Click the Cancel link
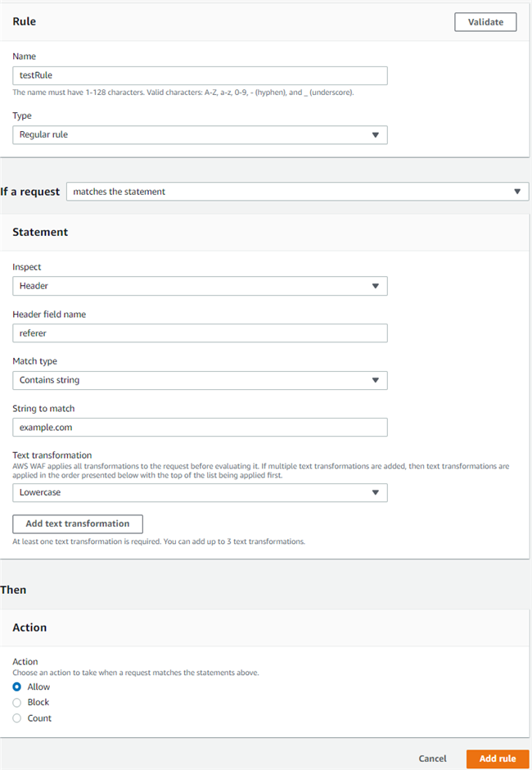This screenshot has height=770, width=532. coord(432,759)
